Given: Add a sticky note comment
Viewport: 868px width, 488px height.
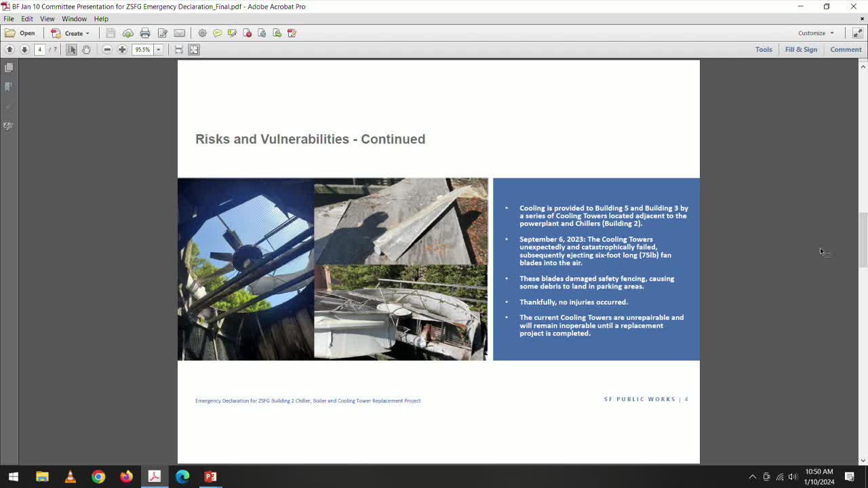Looking at the screenshot, I should click(x=218, y=33).
